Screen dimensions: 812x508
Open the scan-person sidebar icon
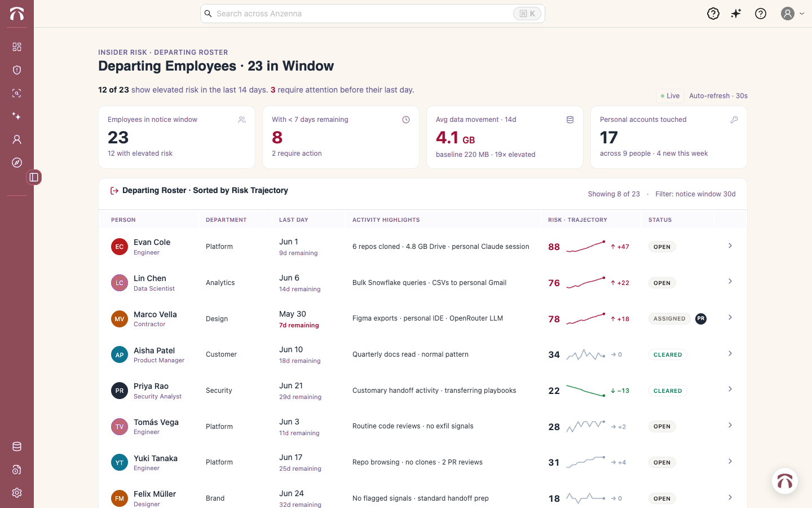click(x=17, y=93)
